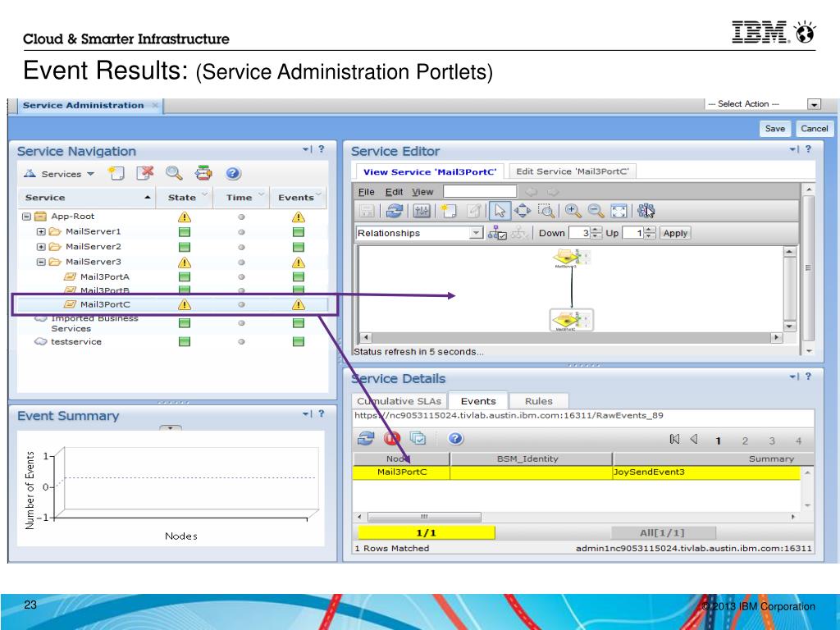Switch to the Cumulative SLAs tab
Image resolution: width=840 pixels, height=630 pixels.
(x=399, y=401)
